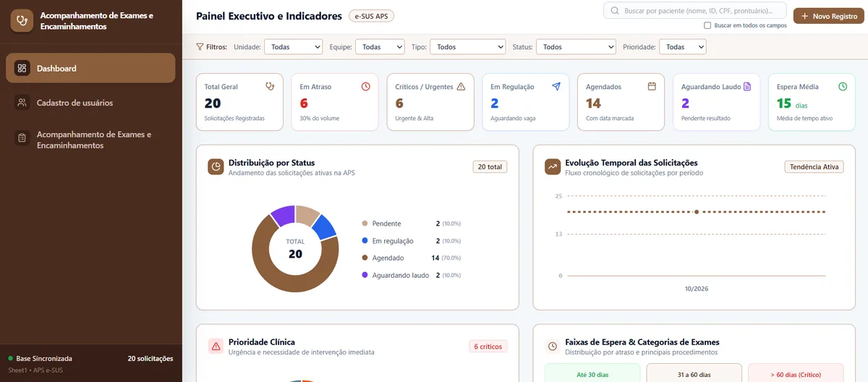This screenshot has height=382, width=868.
Task: Click the green clock icon on Espera Média card
Action: click(x=843, y=86)
